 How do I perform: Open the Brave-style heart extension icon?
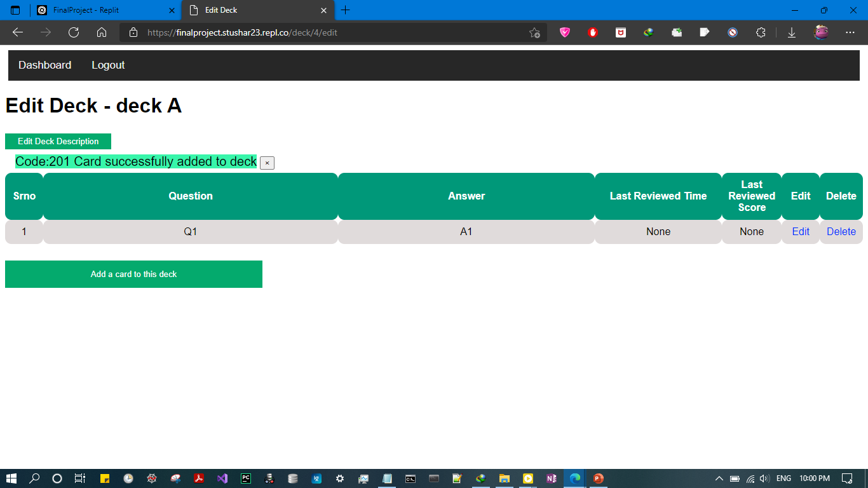click(x=565, y=32)
